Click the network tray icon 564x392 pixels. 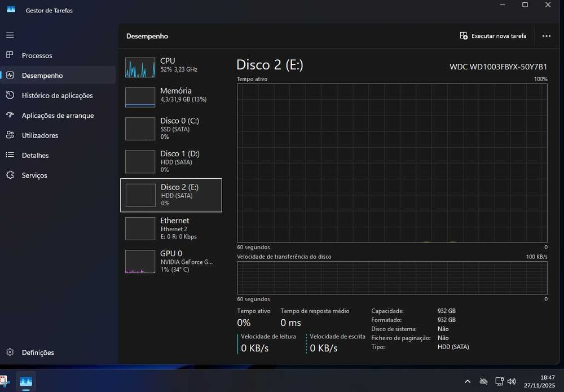pos(499,382)
